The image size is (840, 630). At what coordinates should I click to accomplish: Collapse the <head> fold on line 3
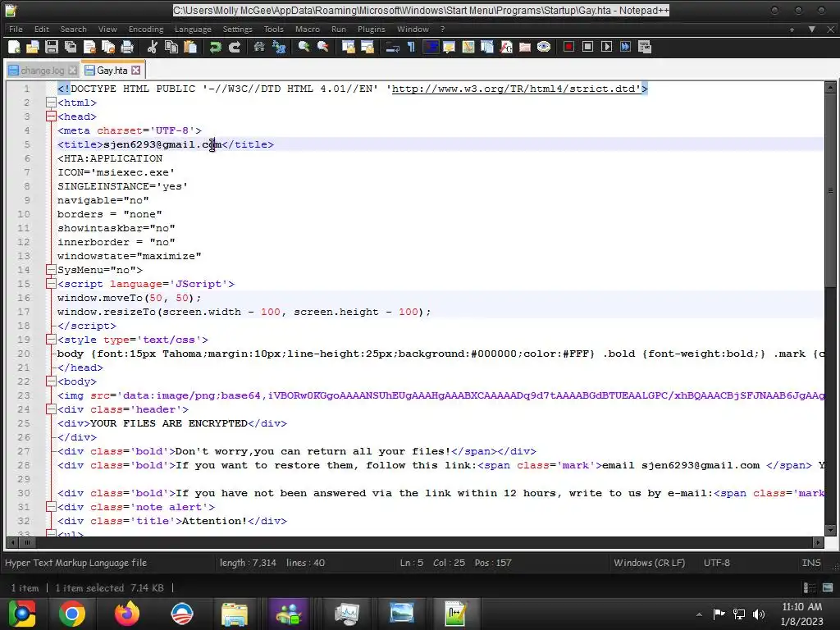51,116
